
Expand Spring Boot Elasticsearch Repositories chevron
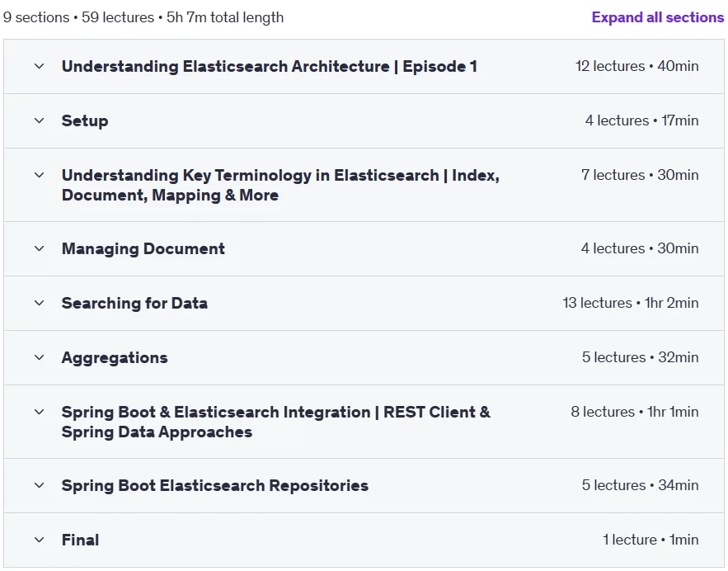tap(40, 485)
